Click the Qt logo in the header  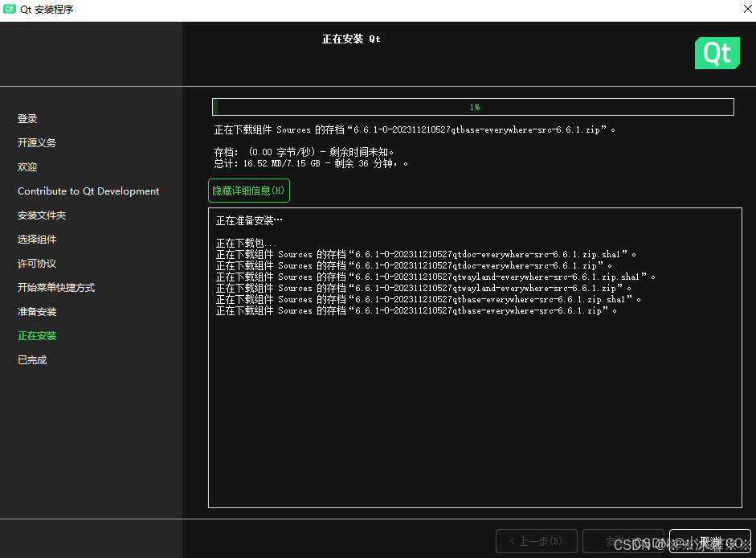(717, 53)
